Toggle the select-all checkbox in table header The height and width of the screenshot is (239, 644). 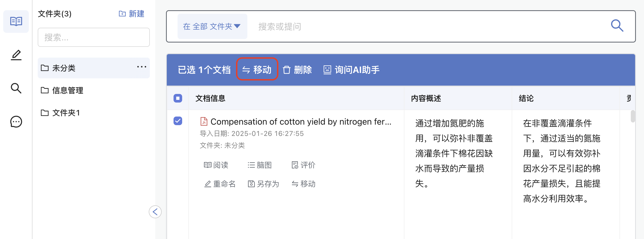point(178,98)
